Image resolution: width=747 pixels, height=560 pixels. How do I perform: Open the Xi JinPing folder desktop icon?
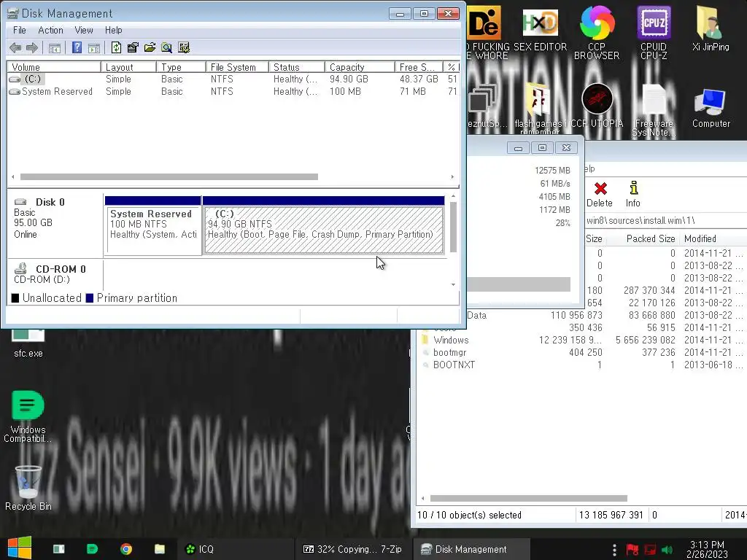711,28
